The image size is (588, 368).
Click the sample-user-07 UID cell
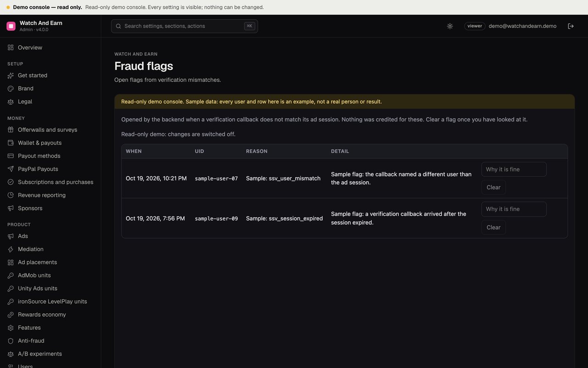click(216, 178)
